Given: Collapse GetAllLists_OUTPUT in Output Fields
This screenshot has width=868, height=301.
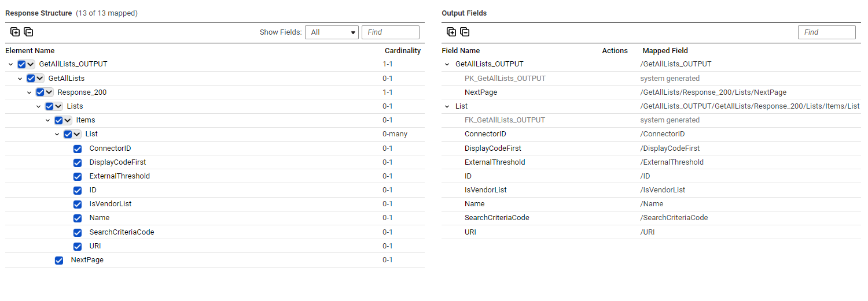Looking at the screenshot, I should tap(447, 64).
